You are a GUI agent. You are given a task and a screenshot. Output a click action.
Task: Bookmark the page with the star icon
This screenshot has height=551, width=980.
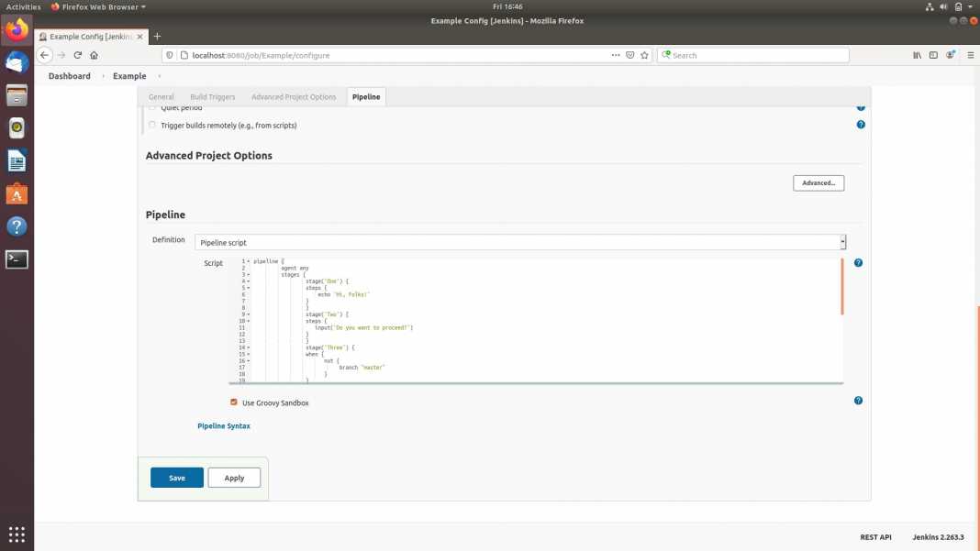[643, 54]
